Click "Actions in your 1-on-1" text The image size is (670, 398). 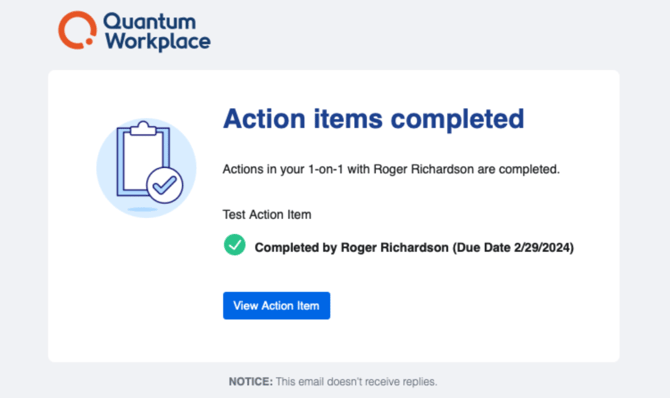(x=283, y=169)
